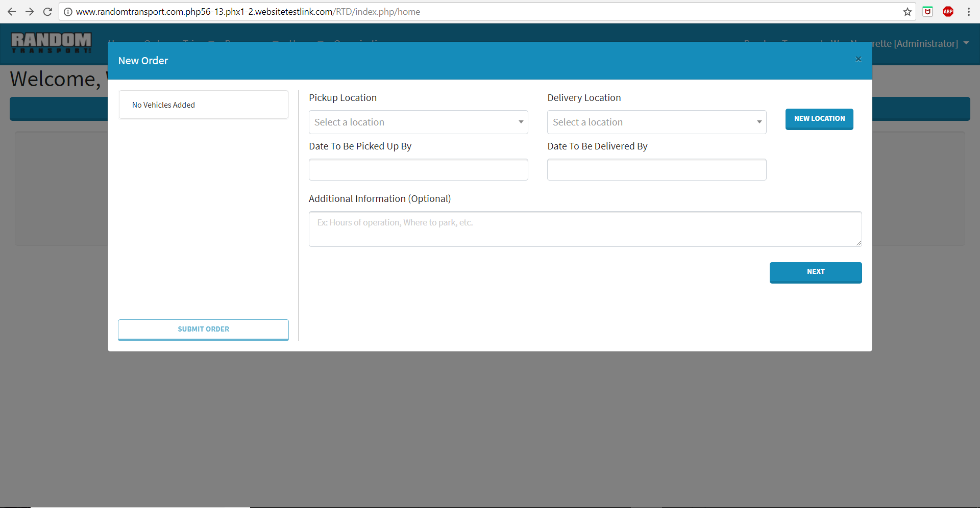The height and width of the screenshot is (508, 980).
Task: Reload the current page
Action: click(47, 12)
